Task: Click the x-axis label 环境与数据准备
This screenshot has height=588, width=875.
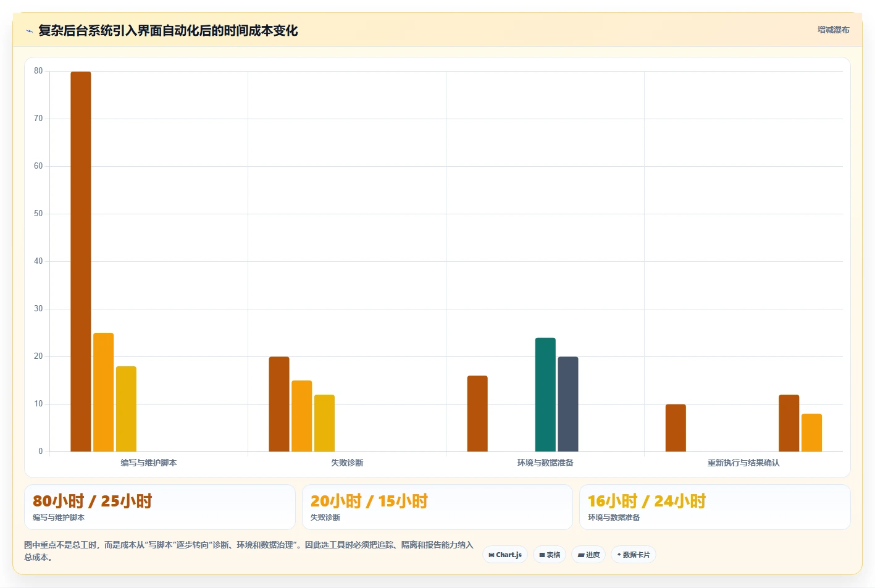Action: coord(545,463)
